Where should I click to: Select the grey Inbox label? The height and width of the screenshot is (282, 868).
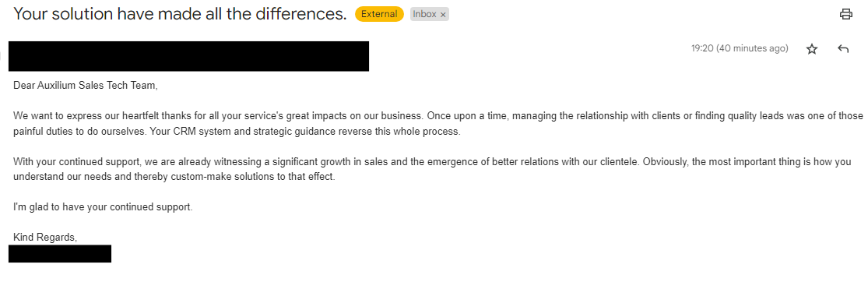click(x=424, y=14)
